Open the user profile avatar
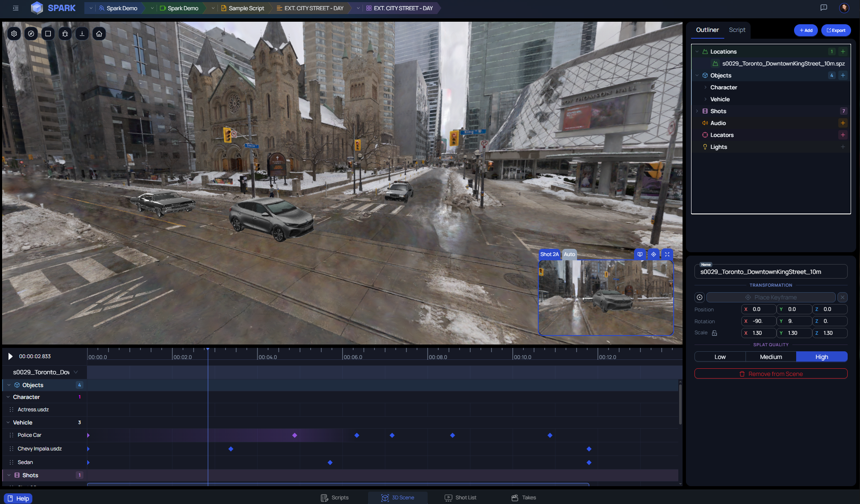860x504 pixels. [844, 8]
